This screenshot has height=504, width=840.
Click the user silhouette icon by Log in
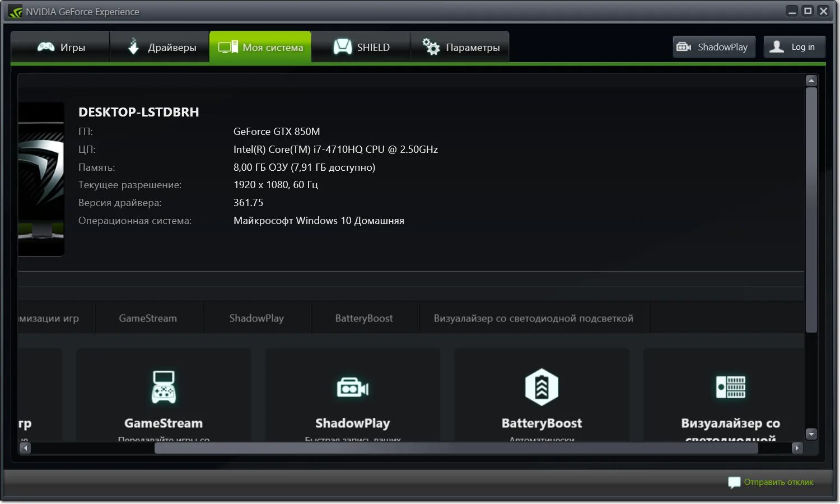[777, 46]
